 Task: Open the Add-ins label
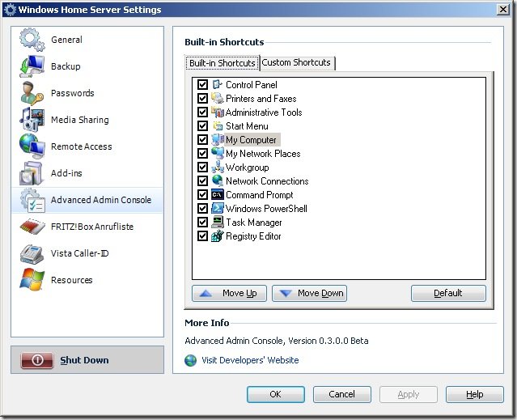tap(66, 173)
